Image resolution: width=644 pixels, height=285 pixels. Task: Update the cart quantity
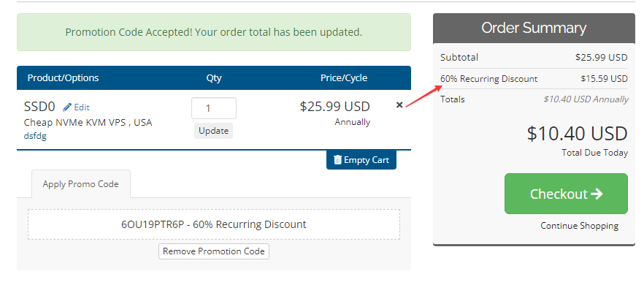click(213, 131)
